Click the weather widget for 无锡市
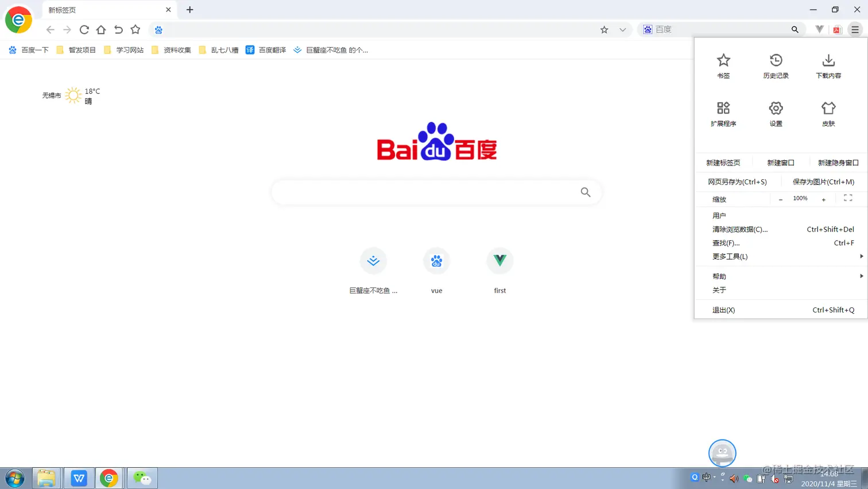Screen dimensions: 868x489 click(71, 95)
